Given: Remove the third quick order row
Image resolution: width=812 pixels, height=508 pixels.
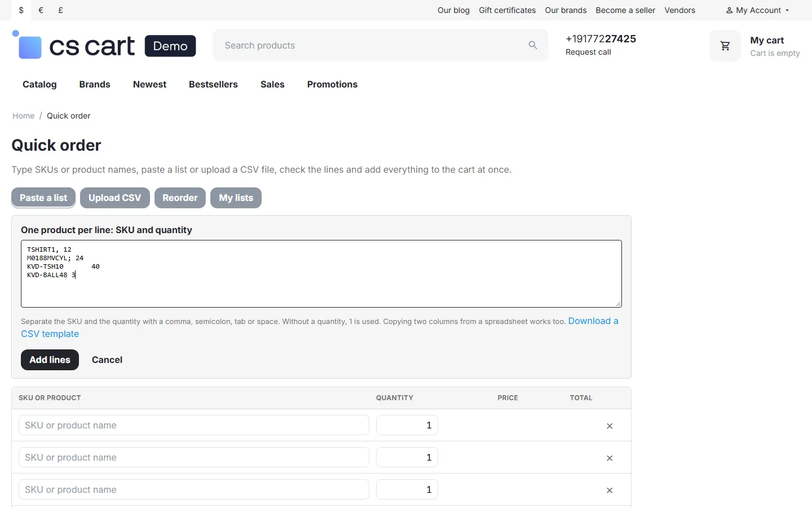Looking at the screenshot, I should (x=610, y=491).
